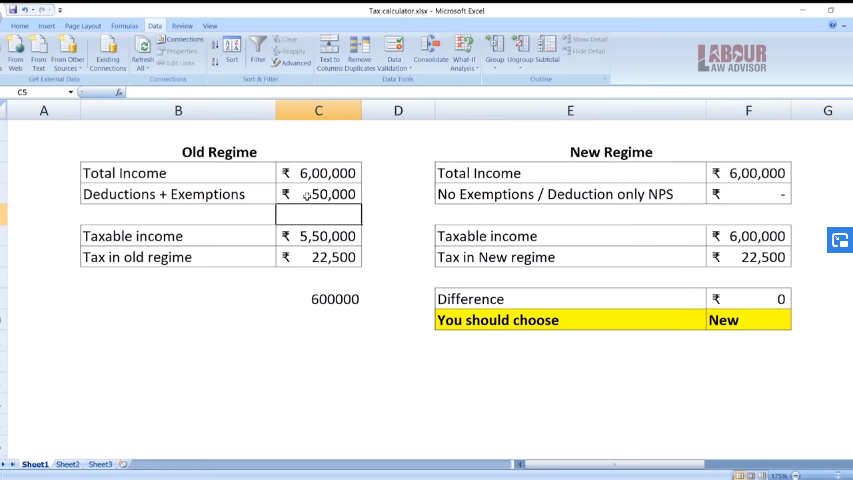Switch to the Formulas ribbon tab

click(x=125, y=26)
